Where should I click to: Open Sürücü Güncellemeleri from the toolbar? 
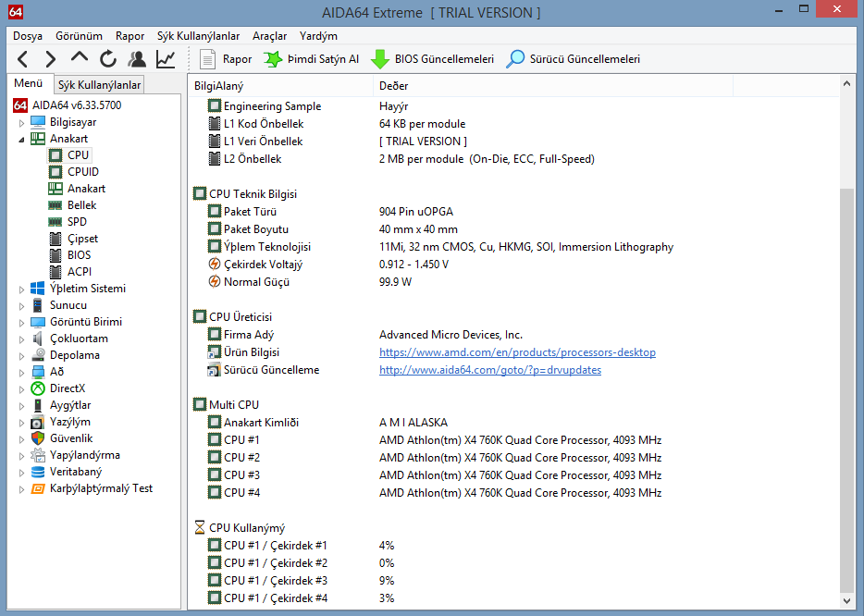pos(573,59)
